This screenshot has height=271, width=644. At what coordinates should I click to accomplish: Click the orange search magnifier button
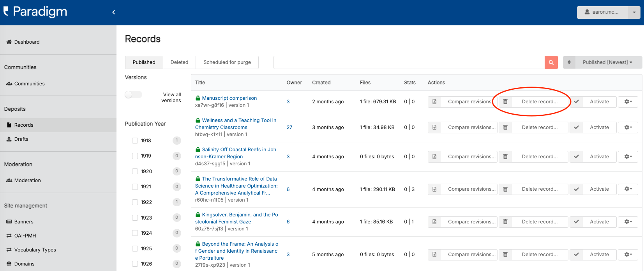click(551, 62)
